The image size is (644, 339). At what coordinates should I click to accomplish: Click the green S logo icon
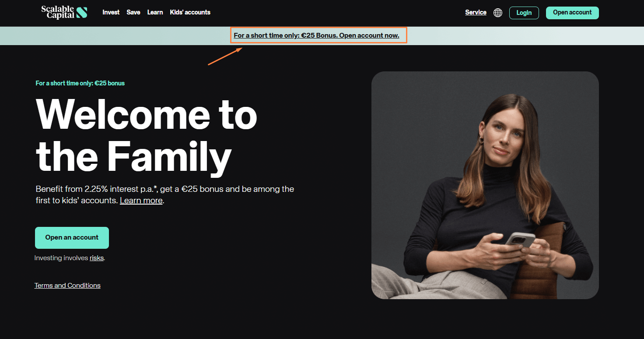click(82, 13)
